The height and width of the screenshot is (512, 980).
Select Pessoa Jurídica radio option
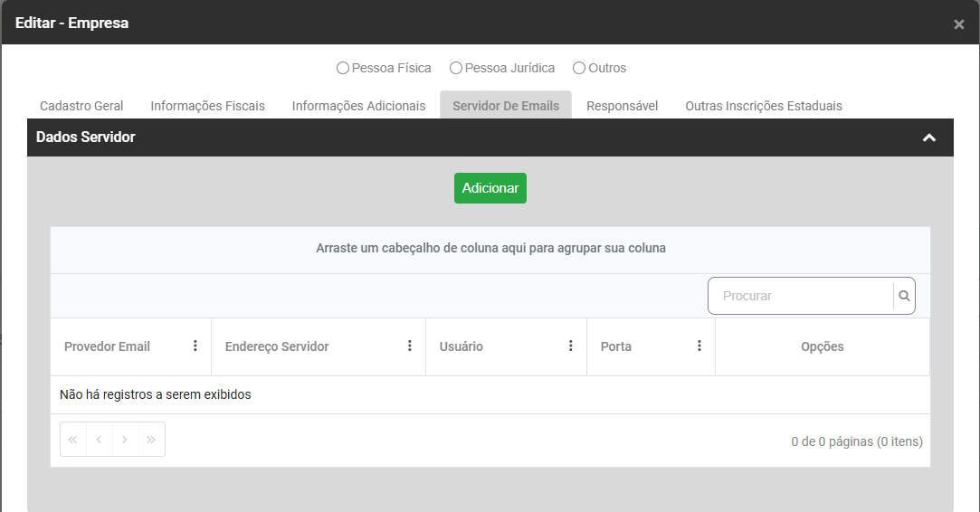(456, 68)
